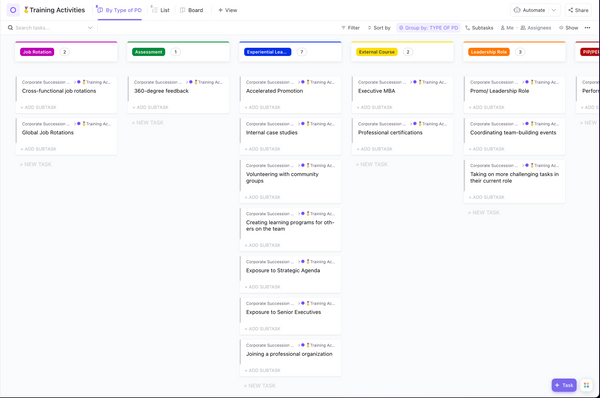Click the purple + Task button
600x398 pixels.
[x=564, y=385]
